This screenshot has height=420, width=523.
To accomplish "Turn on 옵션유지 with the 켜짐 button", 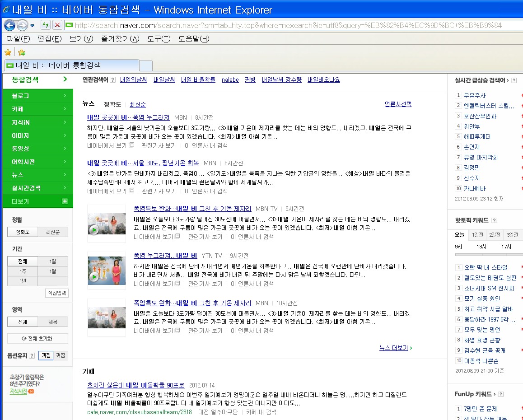I will pos(60,356).
